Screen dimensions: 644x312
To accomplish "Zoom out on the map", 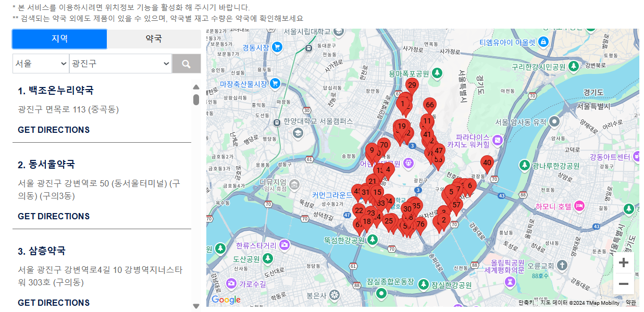I will [623, 284].
